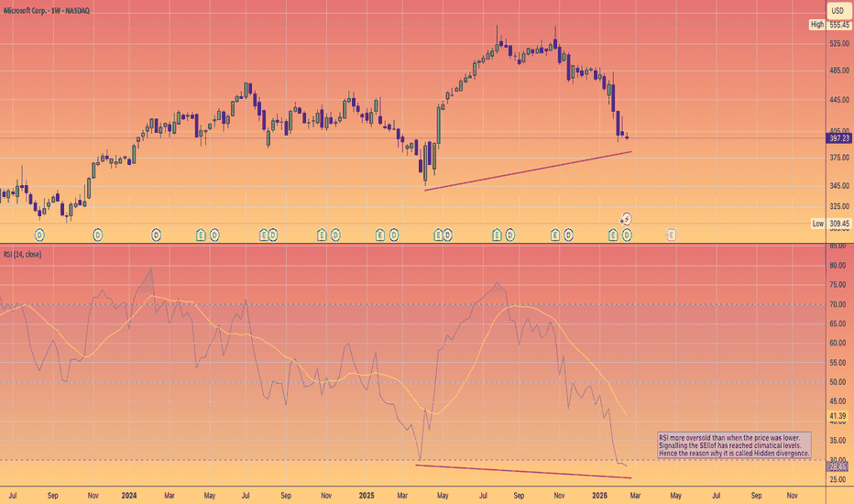854x504 pixels.
Task: Click the lightning bolt news flash icon
Action: pos(627,219)
